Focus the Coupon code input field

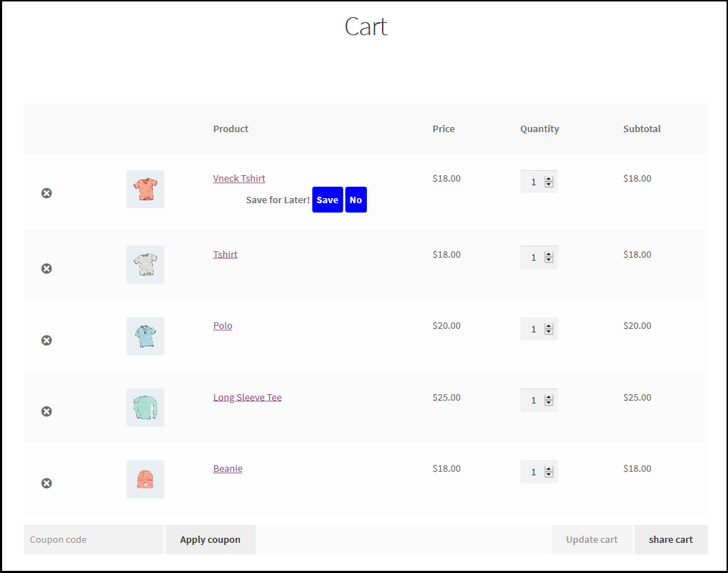pos(94,540)
